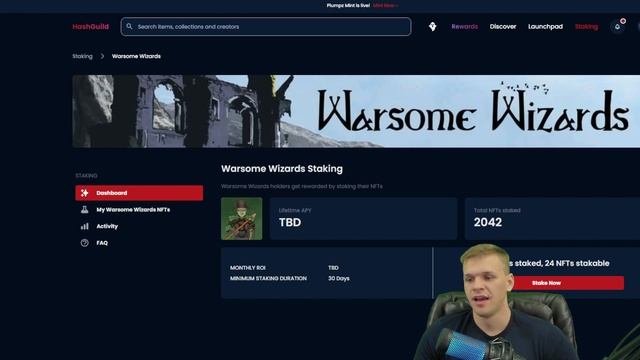
Task: Click the MINIMUM STAKING DURATION label
Action: pos(268,278)
